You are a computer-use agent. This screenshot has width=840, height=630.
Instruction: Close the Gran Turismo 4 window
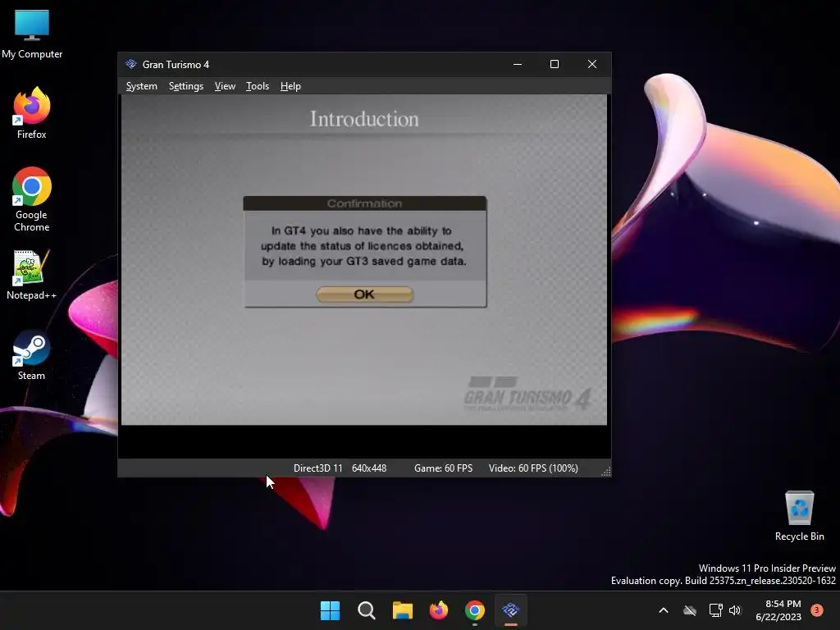(592, 64)
